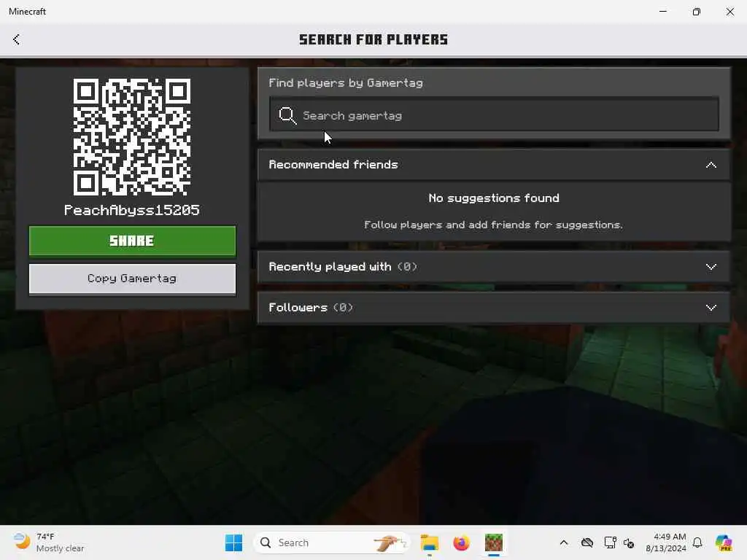Launch Firefox from the taskbar
The width and height of the screenshot is (747, 560).
click(461, 542)
